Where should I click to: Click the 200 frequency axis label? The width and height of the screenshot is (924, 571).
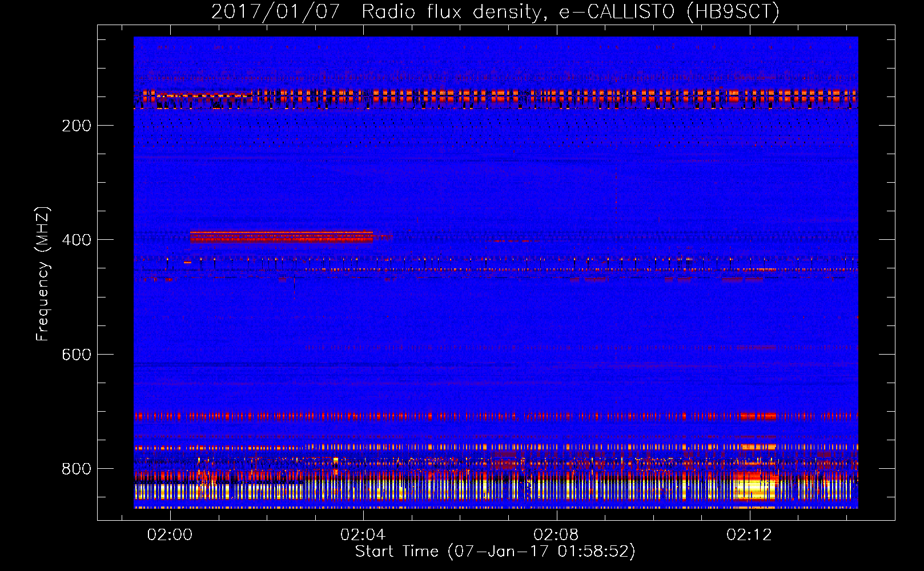(x=77, y=126)
